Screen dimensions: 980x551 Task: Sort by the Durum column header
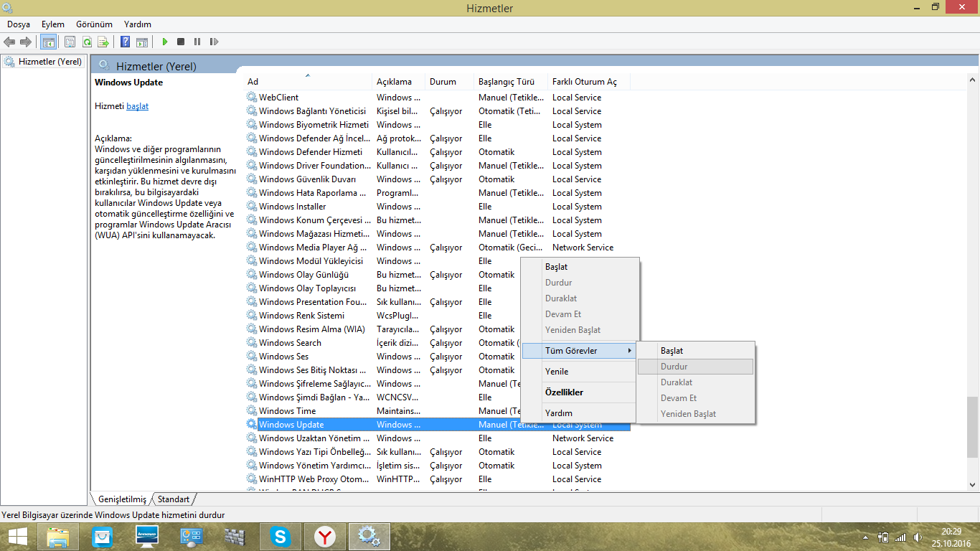coord(450,82)
